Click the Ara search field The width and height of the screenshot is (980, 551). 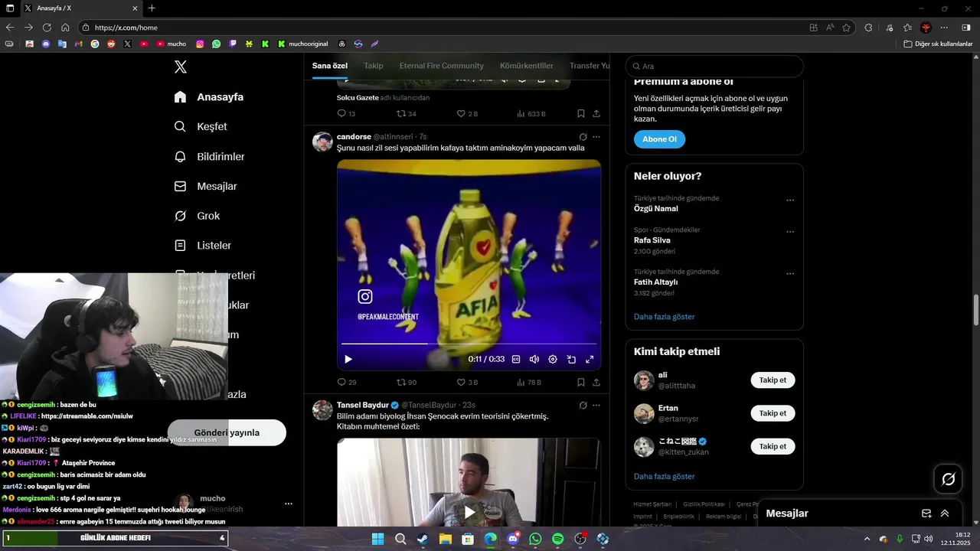[x=714, y=67]
